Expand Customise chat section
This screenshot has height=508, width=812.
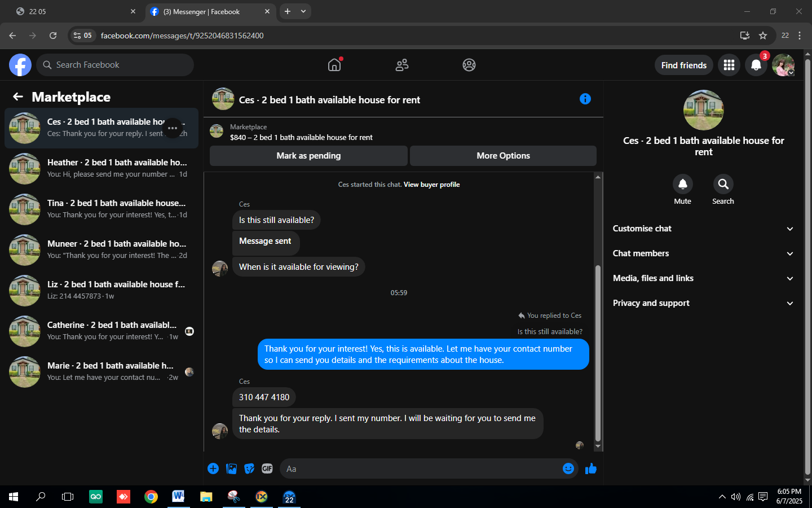click(x=703, y=229)
